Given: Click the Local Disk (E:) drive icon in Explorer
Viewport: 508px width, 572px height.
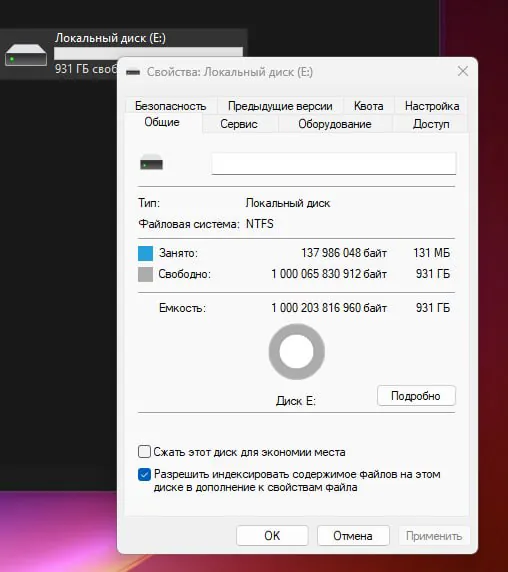Looking at the screenshot, I should point(26,55).
